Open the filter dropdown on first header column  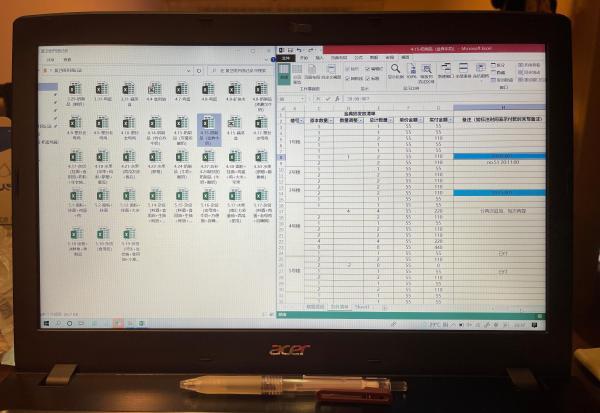[302, 121]
